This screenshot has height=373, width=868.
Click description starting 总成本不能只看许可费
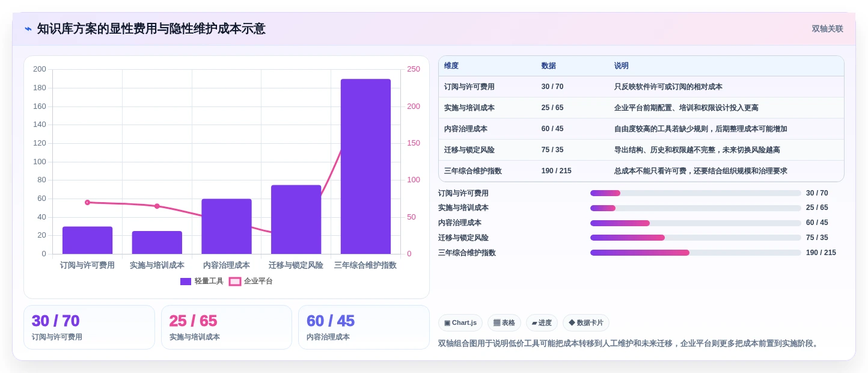coord(701,171)
